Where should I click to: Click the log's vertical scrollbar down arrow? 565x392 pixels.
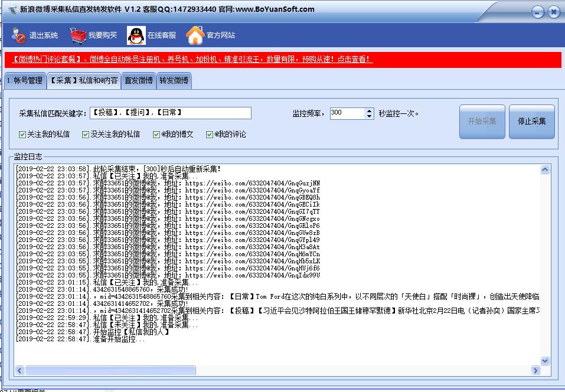pos(545,360)
